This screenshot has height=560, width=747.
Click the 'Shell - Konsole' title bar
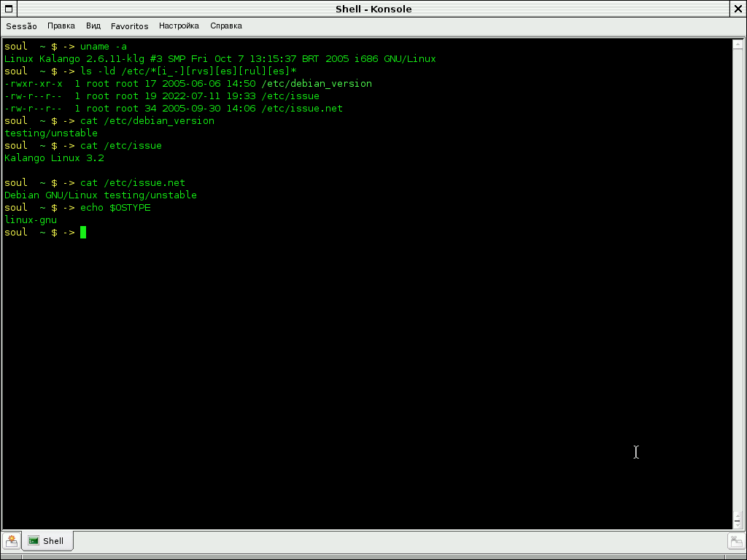[373, 9]
